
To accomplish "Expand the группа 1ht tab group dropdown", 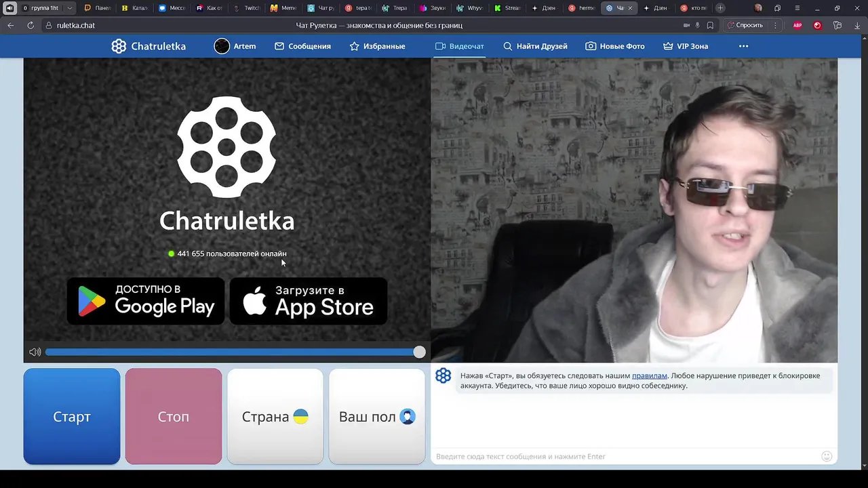I will pyautogui.click(x=69, y=8).
